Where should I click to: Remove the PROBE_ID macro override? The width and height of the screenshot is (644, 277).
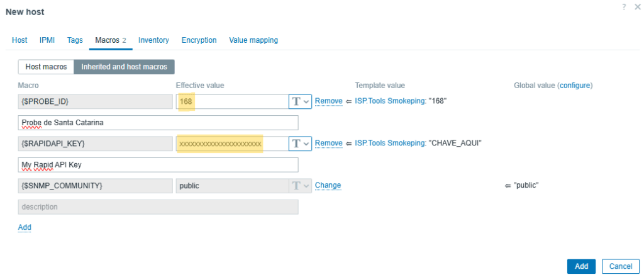328,101
